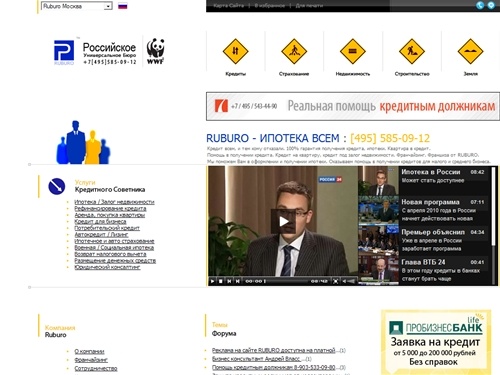Click the Ипотека в России playlist title

pyautogui.click(x=431, y=172)
